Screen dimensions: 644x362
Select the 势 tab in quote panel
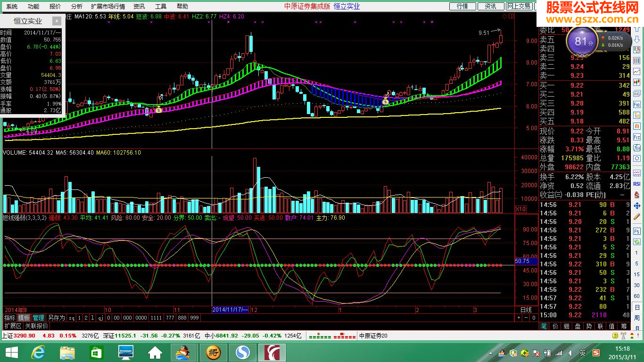tap(589, 326)
